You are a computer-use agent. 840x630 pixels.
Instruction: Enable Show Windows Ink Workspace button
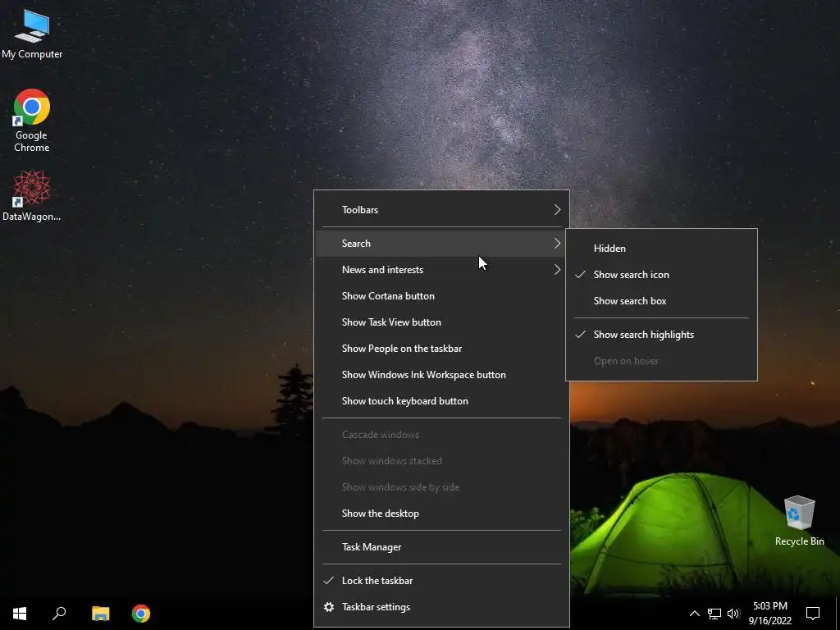[441, 374]
